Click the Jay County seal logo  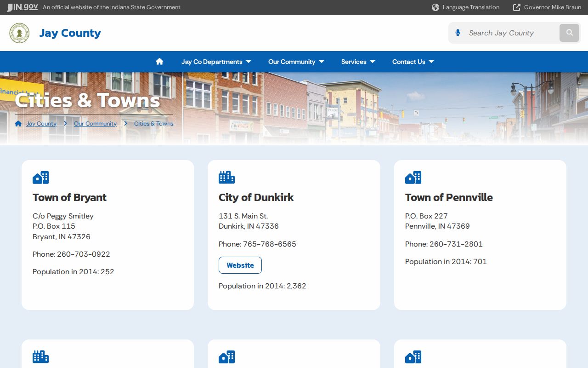(19, 33)
